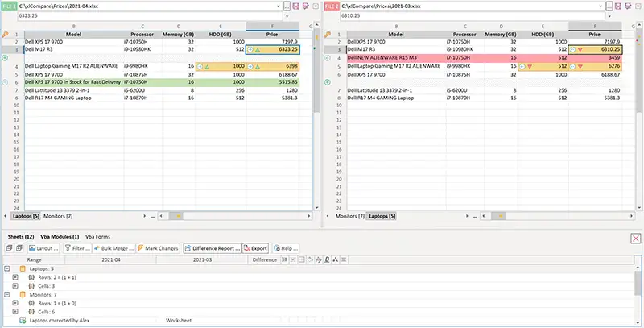Click the second stacked-windows icon in bottom toolbar
Screen dimensions: 644x328
[19, 248]
